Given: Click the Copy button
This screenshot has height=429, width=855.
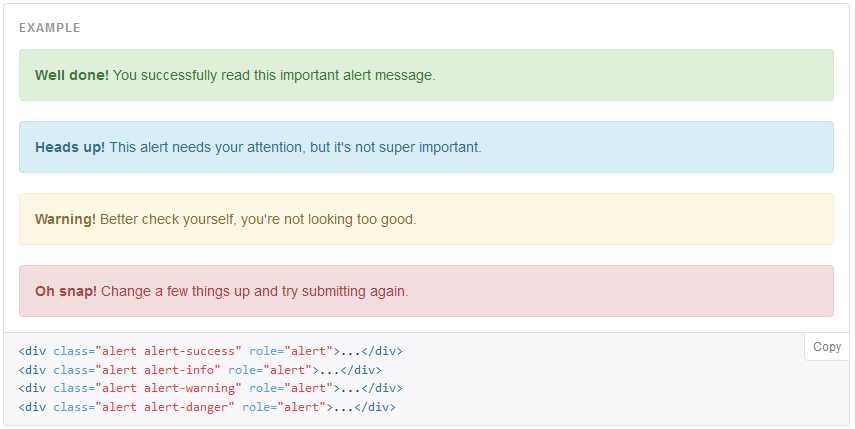Looking at the screenshot, I should pos(827,346).
